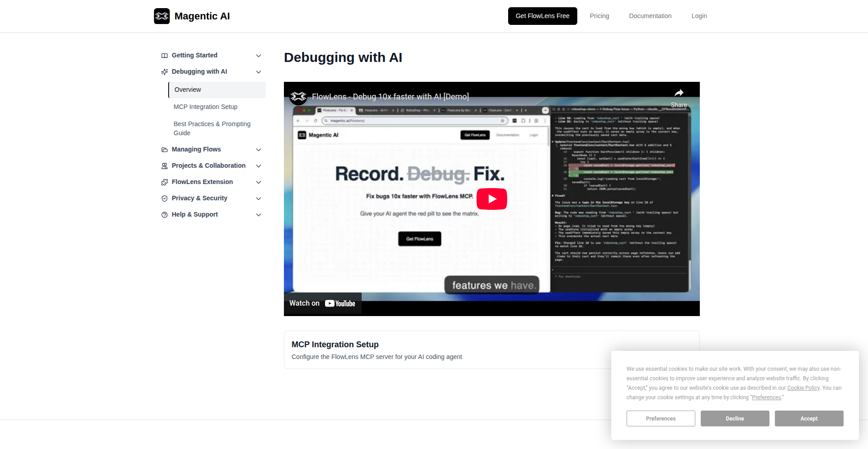Screen dimensions: 868x449
Task: Play the FlowLens demo video
Action: coord(491,199)
